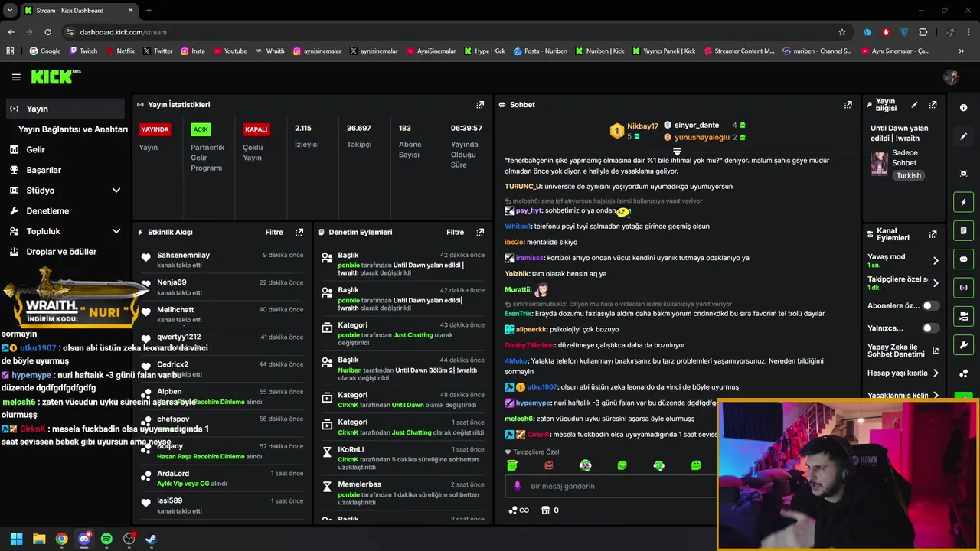Viewport: 980px width, 551px height.
Task: Click username TURUNC_U in chat
Action: (x=523, y=187)
